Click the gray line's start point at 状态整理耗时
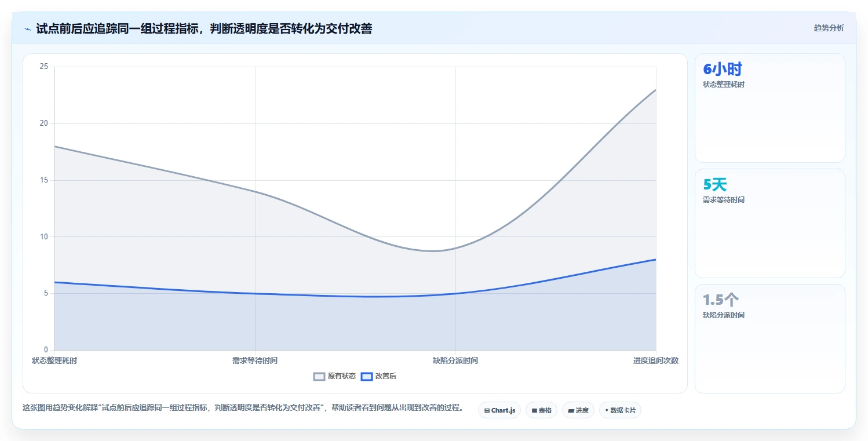 (54, 146)
